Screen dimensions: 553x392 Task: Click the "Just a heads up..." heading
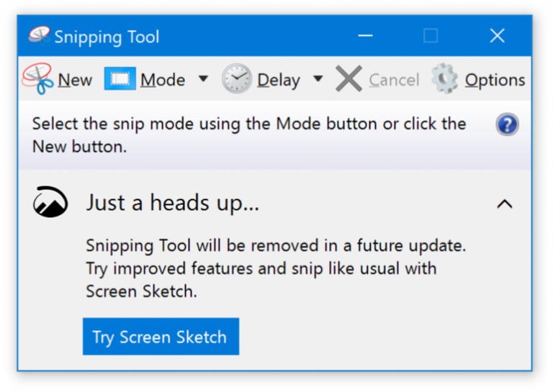tap(172, 204)
